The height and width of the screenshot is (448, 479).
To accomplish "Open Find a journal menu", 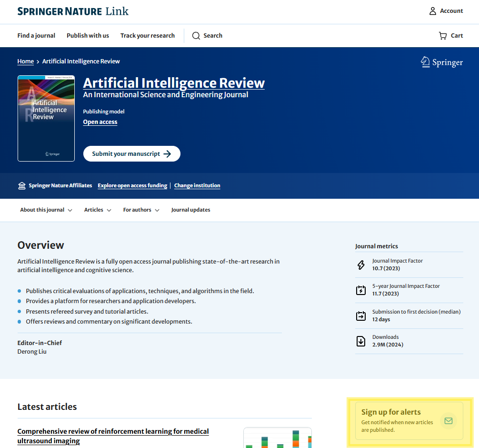I will [x=36, y=35].
